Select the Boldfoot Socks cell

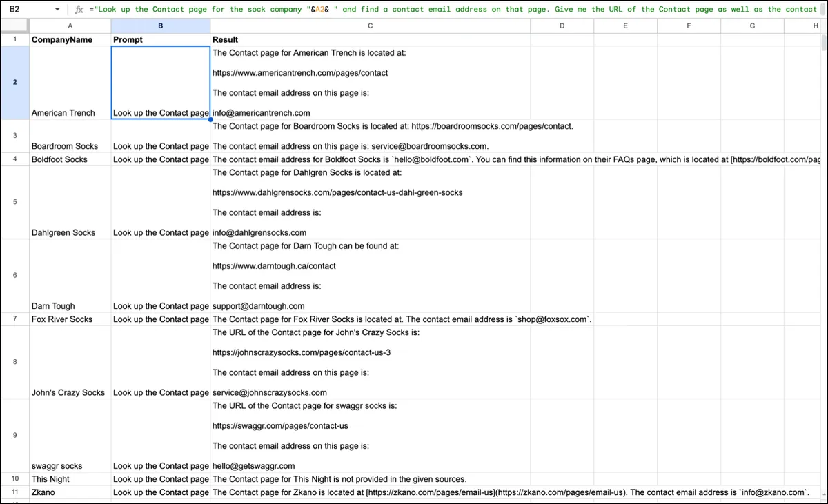70,159
